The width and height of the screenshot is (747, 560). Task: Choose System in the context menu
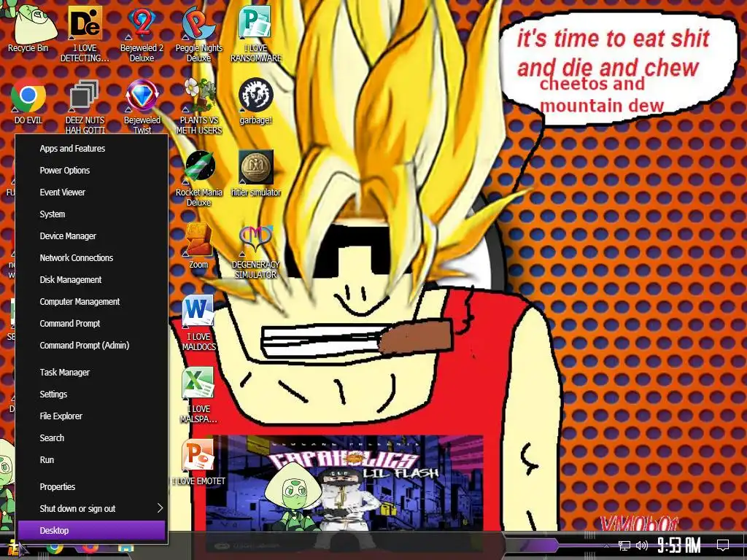[x=91, y=214]
